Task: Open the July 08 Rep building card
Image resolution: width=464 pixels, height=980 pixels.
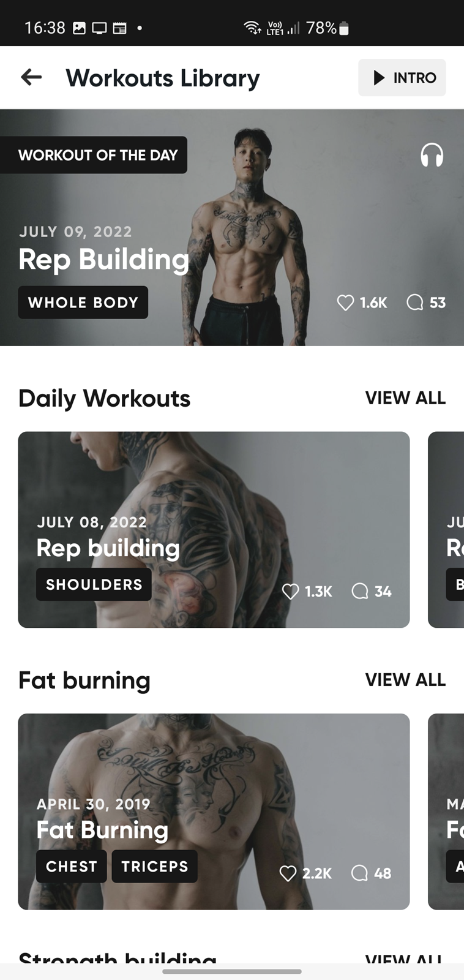Action: pos(214,530)
